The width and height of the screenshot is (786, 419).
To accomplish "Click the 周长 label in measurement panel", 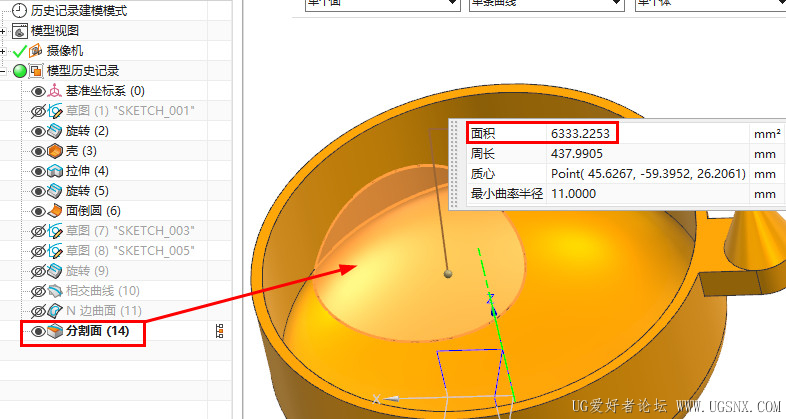I will [x=483, y=154].
